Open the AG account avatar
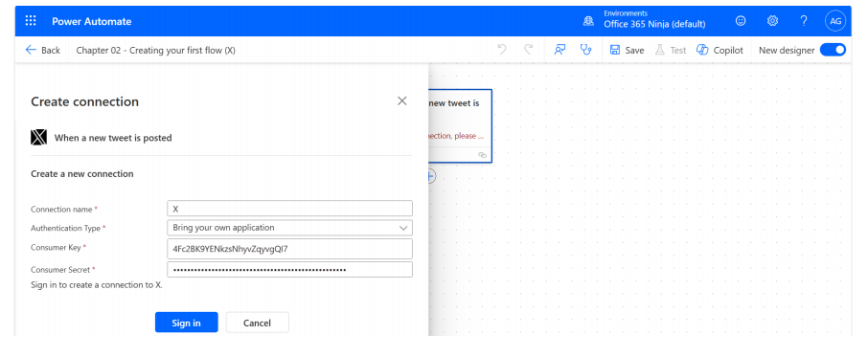868x357 pixels. (x=835, y=21)
